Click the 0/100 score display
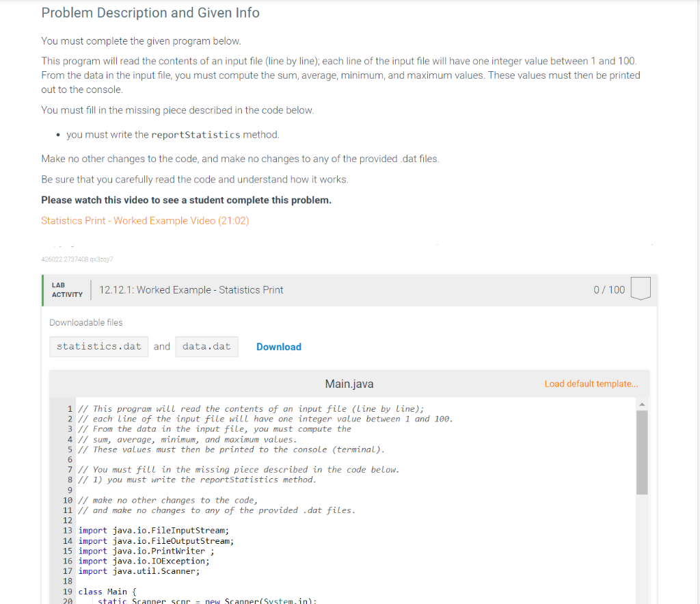 pos(609,289)
